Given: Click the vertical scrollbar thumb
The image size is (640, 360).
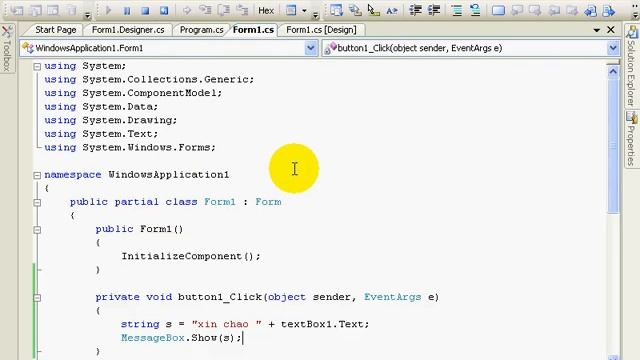Looking at the screenshot, I should click(613, 146).
